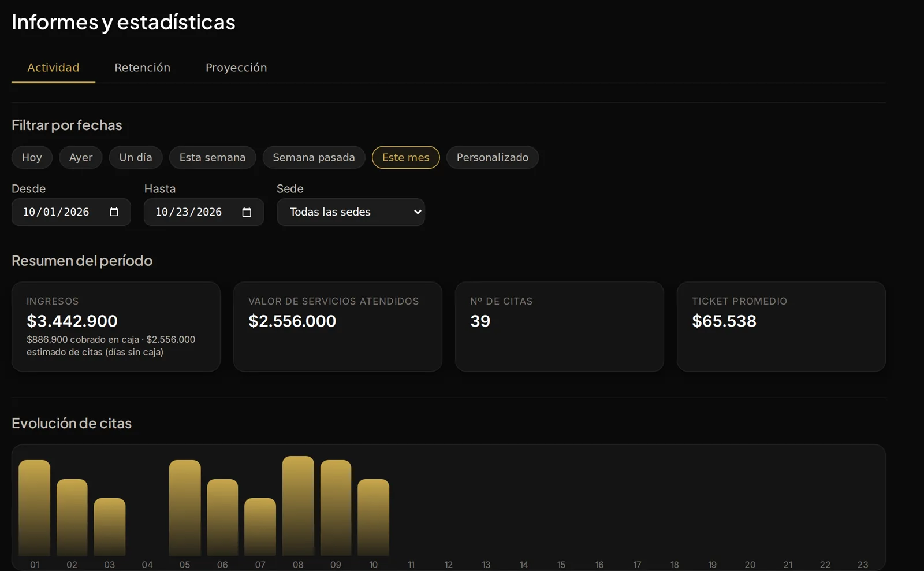
Task: Click the chart bar for day 10
Action: [373, 517]
